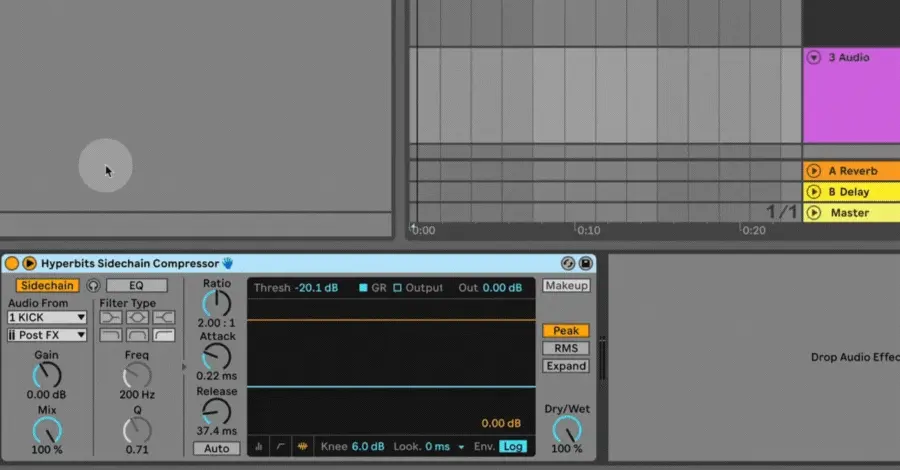Click the Freq knob at 200 Hz

(137, 375)
